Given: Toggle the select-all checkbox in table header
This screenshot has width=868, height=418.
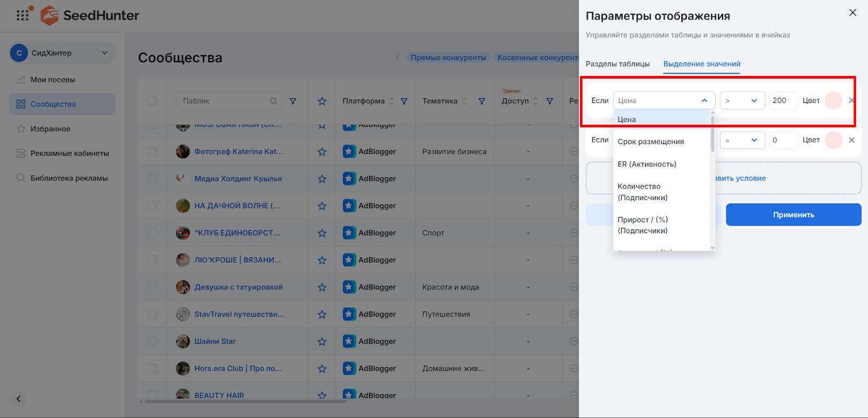Looking at the screenshot, I should click(152, 101).
